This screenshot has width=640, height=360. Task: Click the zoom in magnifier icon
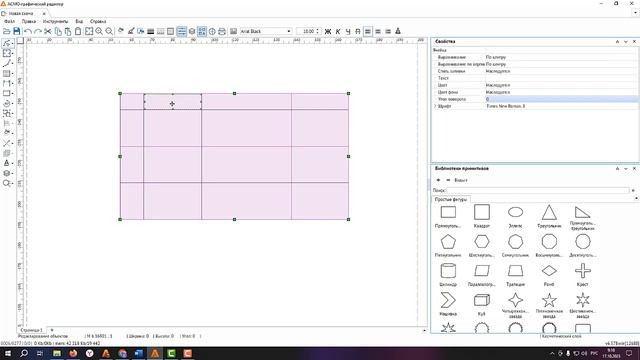[99, 31]
